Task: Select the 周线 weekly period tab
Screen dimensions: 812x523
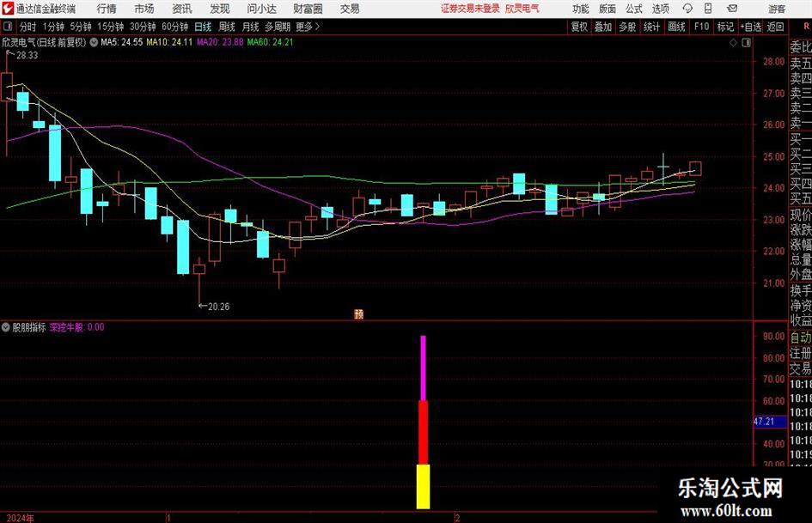Action: 227,27
